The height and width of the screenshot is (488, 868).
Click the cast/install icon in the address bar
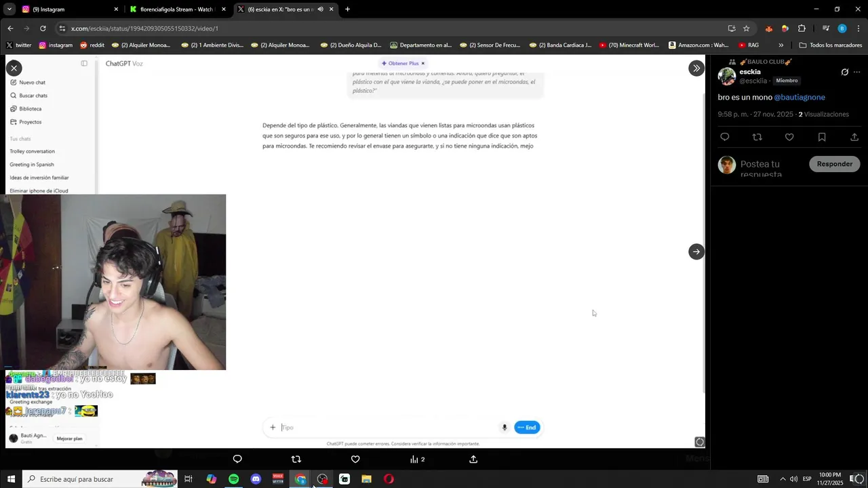pyautogui.click(x=731, y=28)
